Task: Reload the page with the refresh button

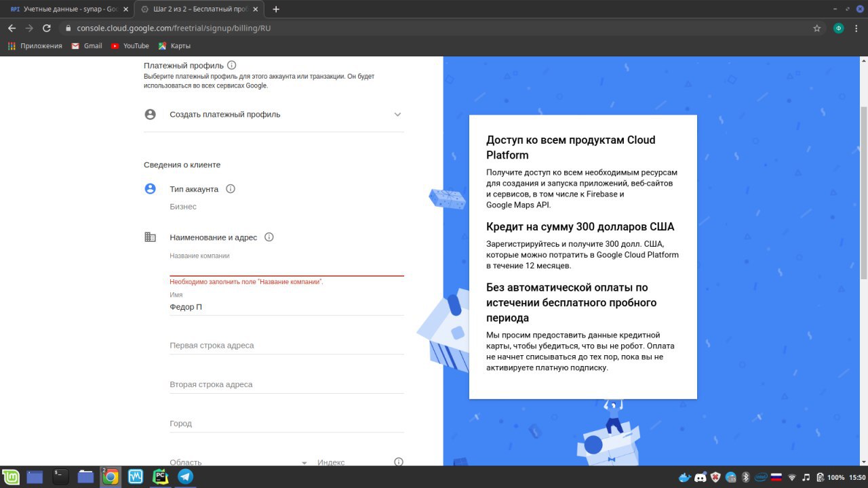Action: click(47, 28)
